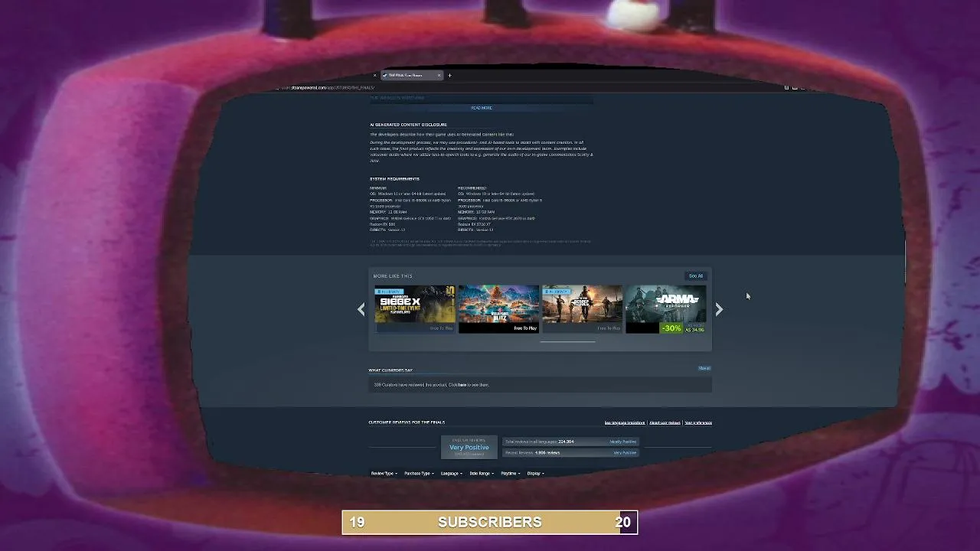Click AI Generated Content Disclosure heading

[x=408, y=125]
